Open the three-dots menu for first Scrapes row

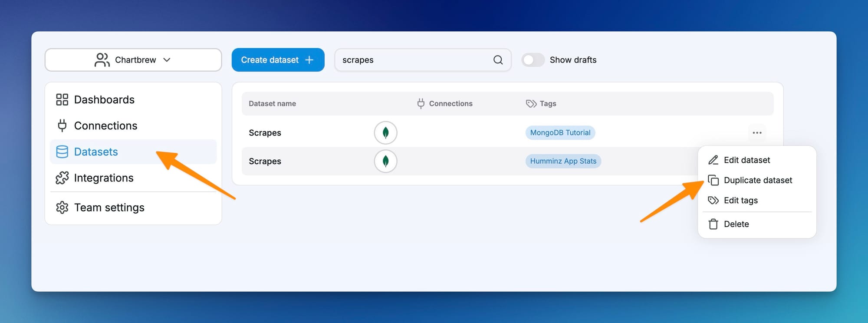(757, 133)
